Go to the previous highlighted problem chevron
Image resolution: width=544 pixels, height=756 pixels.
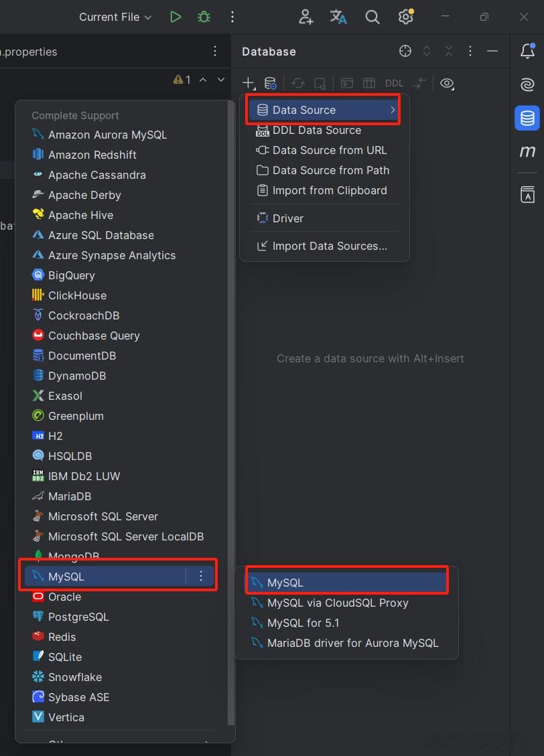tap(203, 80)
